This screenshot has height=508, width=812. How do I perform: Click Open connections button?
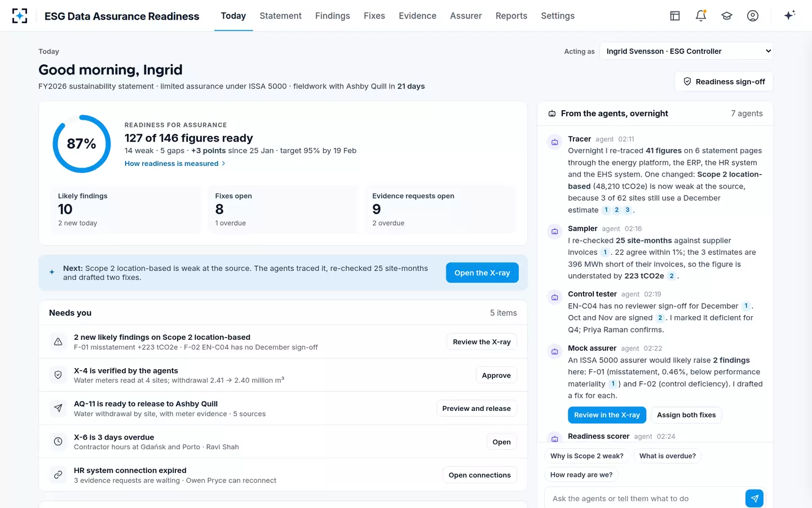[479, 475]
